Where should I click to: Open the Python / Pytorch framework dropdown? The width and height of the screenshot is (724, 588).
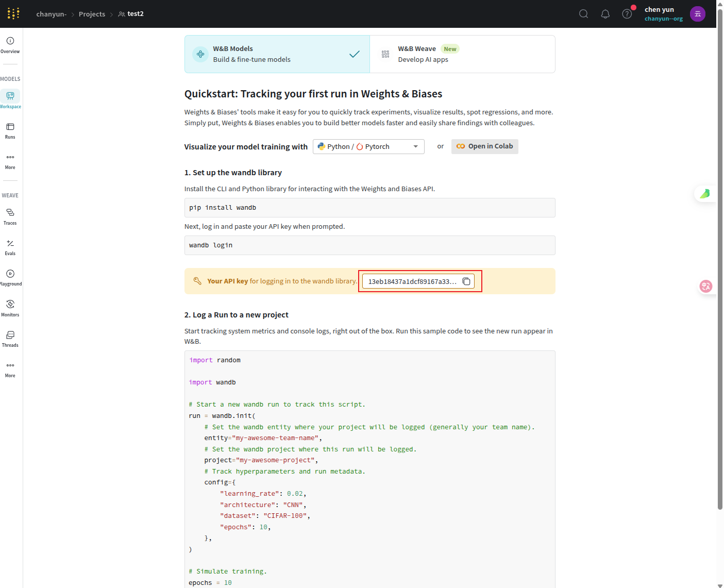coord(368,146)
